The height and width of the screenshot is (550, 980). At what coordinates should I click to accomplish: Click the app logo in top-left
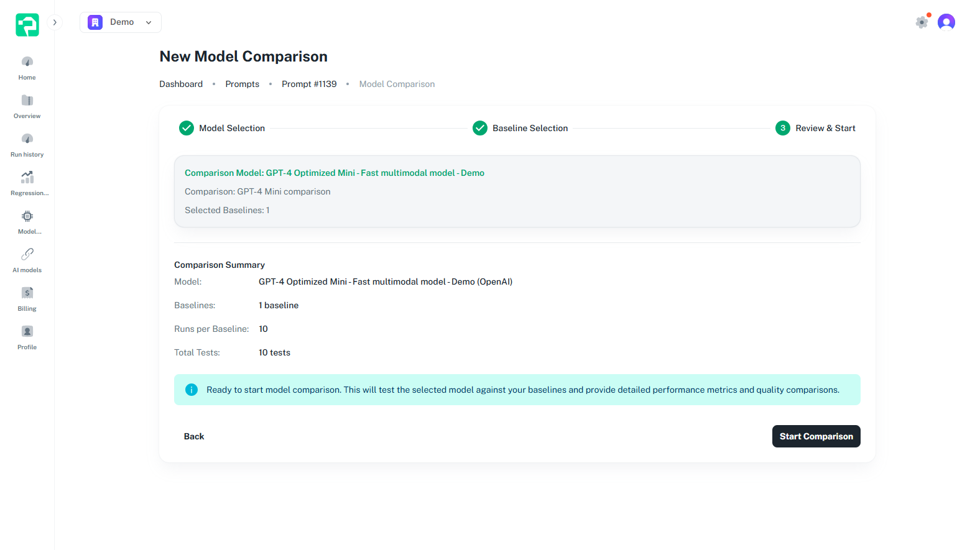pos(27,25)
